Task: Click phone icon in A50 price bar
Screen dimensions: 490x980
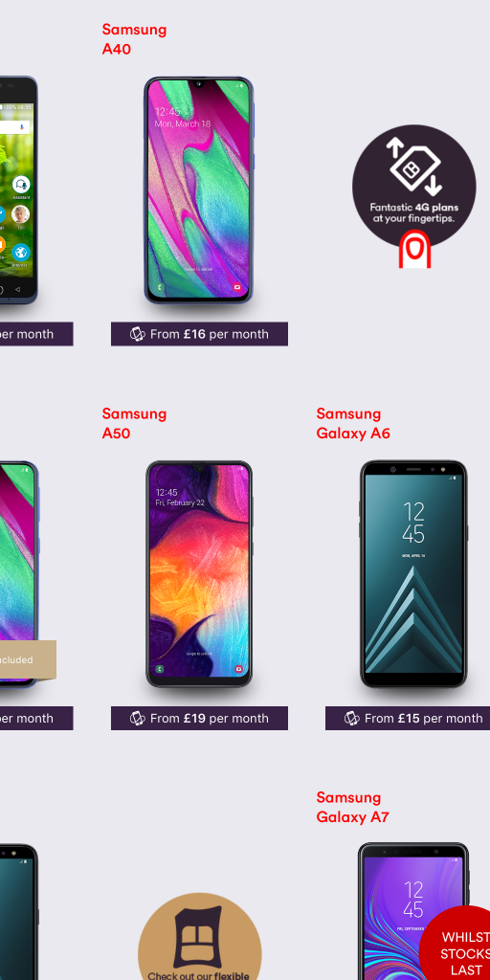Action: click(138, 718)
